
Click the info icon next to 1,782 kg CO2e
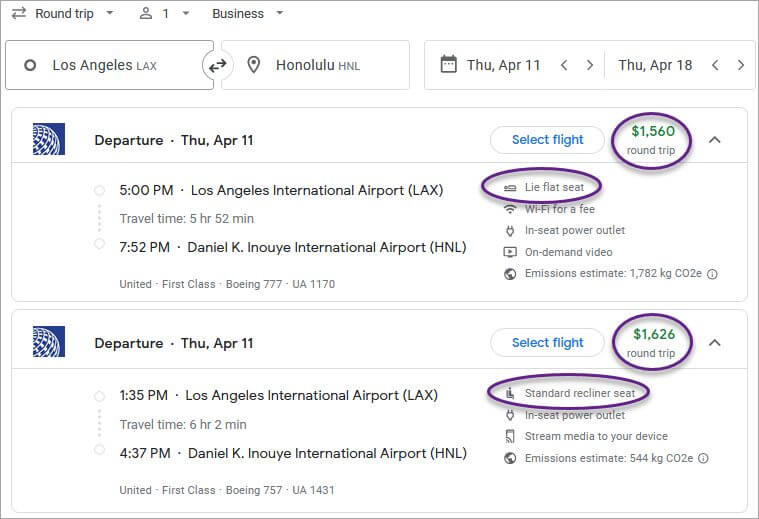(x=713, y=274)
